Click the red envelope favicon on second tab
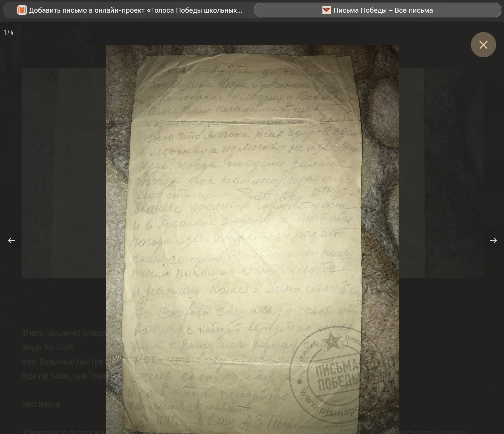Image resolution: width=504 pixels, height=434 pixels. click(326, 10)
